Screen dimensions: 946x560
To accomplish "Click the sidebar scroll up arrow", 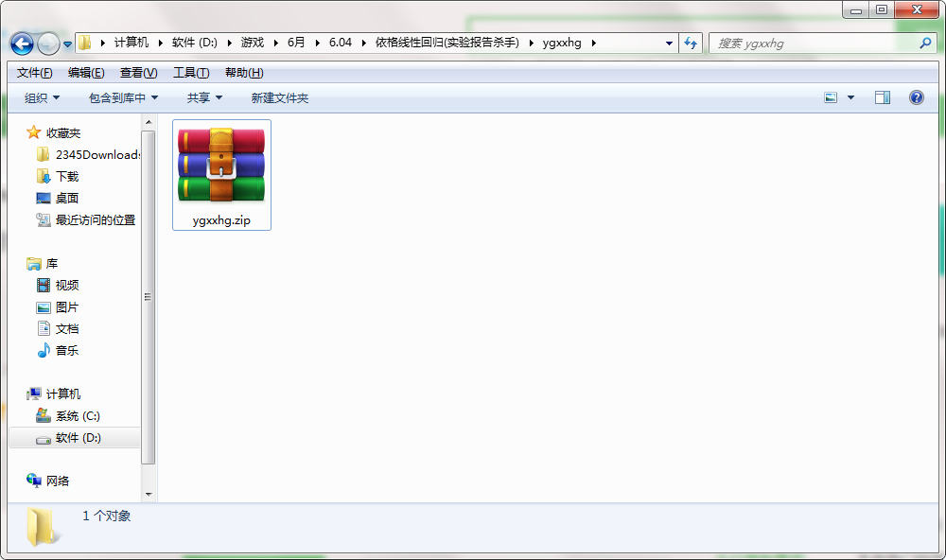I will point(149,123).
